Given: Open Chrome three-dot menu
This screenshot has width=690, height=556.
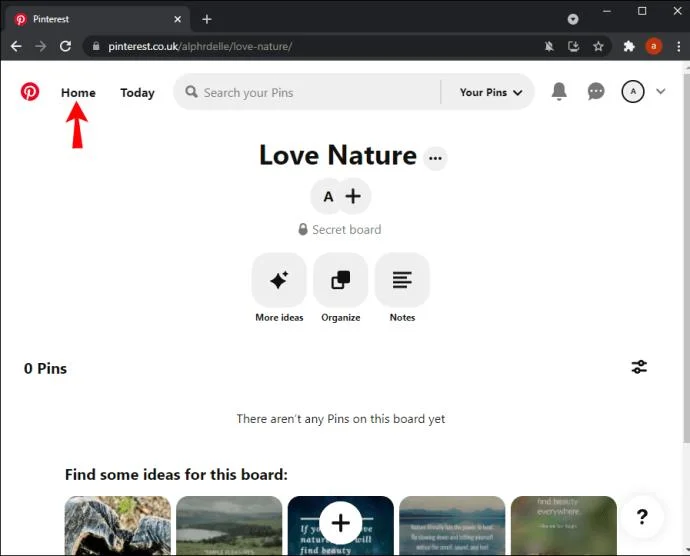Looking at the screenshot, I should (x=679, y=46).
